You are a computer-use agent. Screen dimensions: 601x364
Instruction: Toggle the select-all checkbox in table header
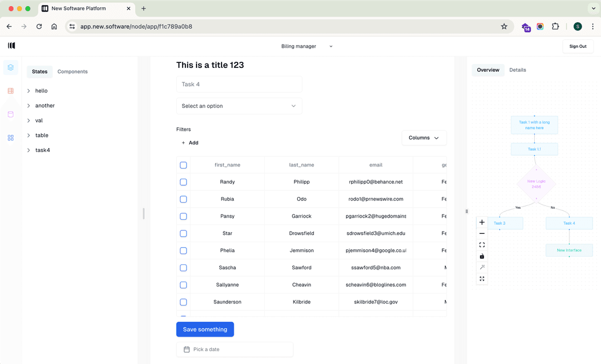point(183,165)
